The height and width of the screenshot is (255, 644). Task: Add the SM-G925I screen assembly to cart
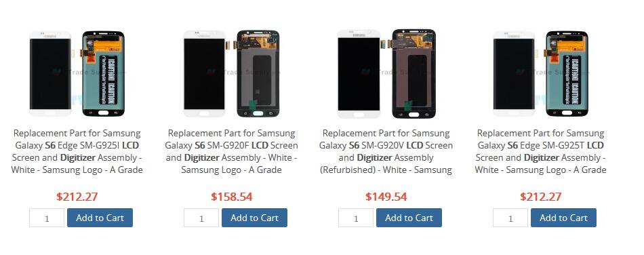(x=100, y=218)
